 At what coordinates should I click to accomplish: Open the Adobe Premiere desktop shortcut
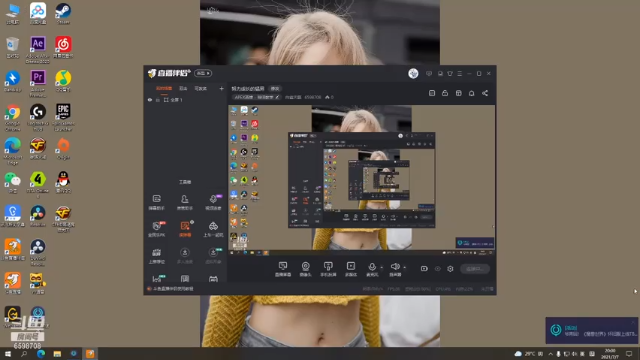tap(38, 83)
